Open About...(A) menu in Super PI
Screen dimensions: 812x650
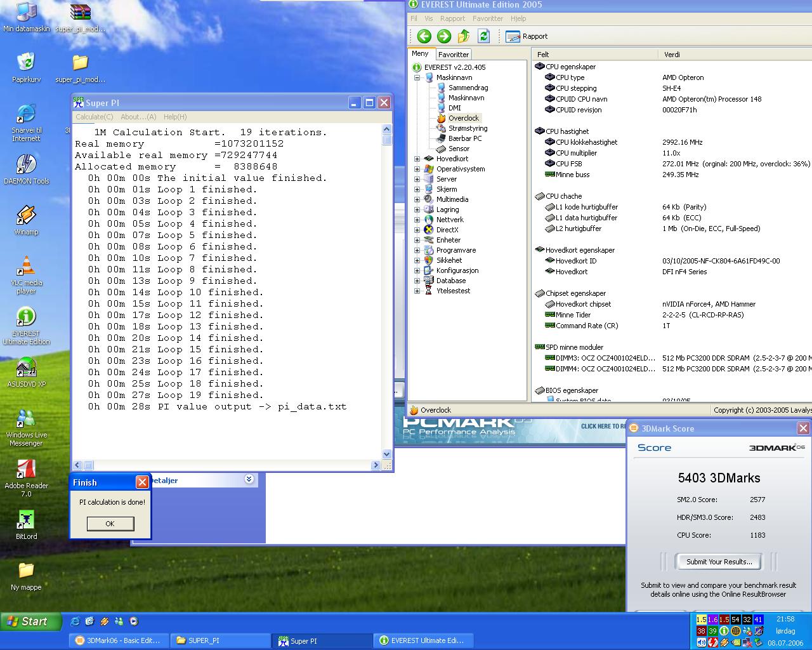point(138,117)
